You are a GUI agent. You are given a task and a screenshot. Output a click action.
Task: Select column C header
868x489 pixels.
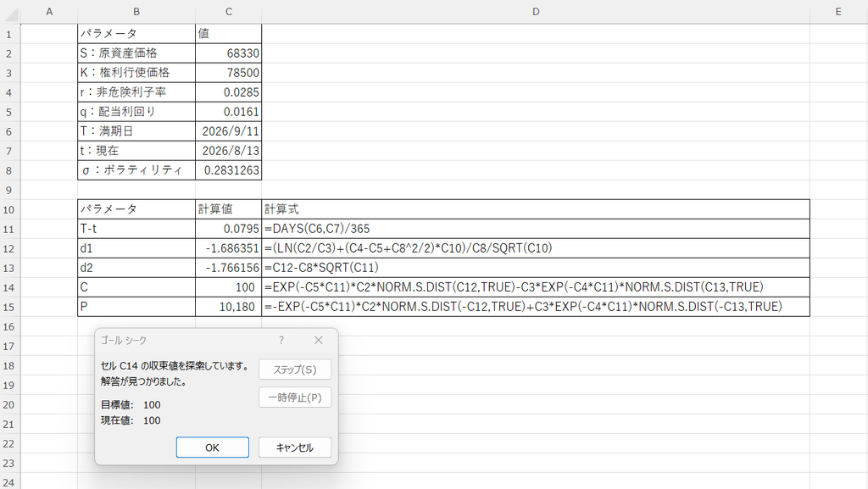coord(229,12)
